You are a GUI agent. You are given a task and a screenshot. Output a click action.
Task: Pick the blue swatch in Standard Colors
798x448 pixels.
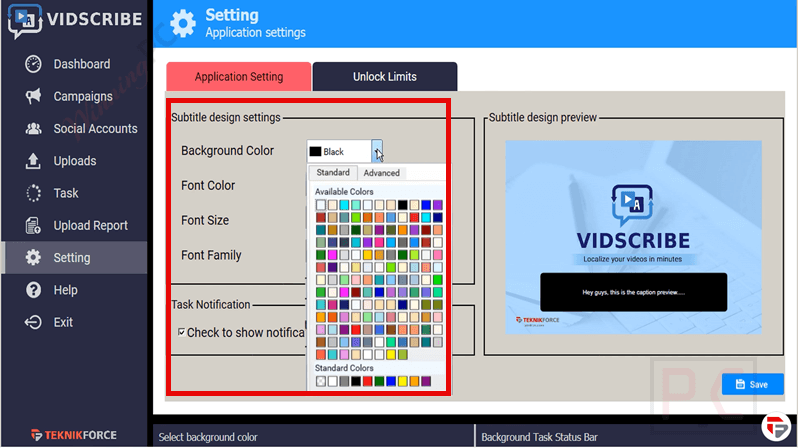point(391,381)
